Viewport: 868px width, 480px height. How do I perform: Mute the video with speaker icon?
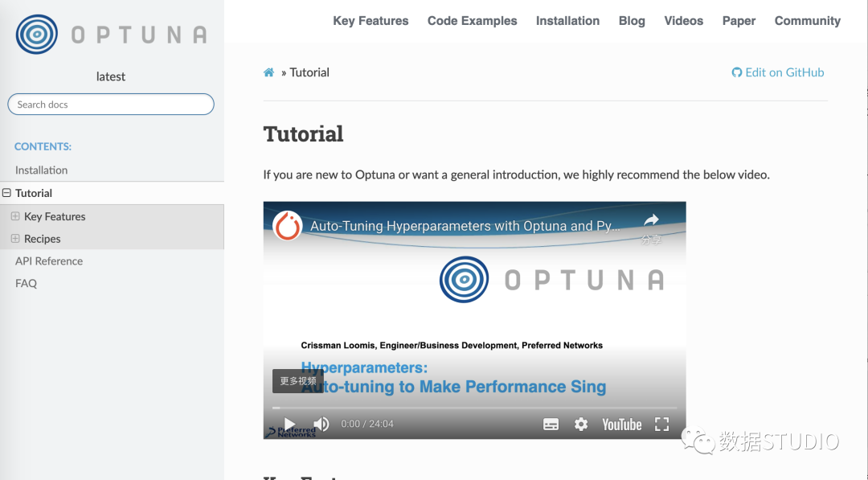pyautogui.click(x=321, y=424)
